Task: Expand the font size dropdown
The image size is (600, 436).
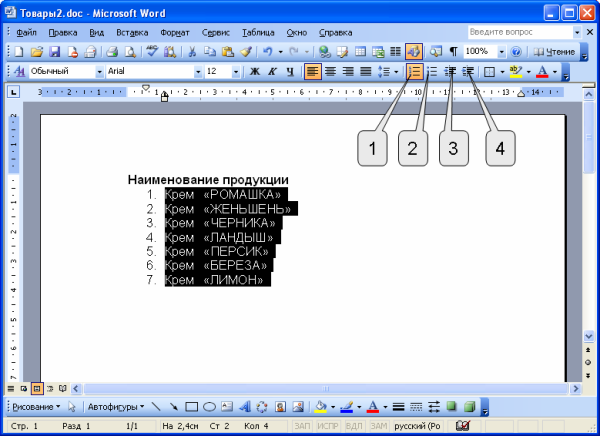Action: pos(236,72)
